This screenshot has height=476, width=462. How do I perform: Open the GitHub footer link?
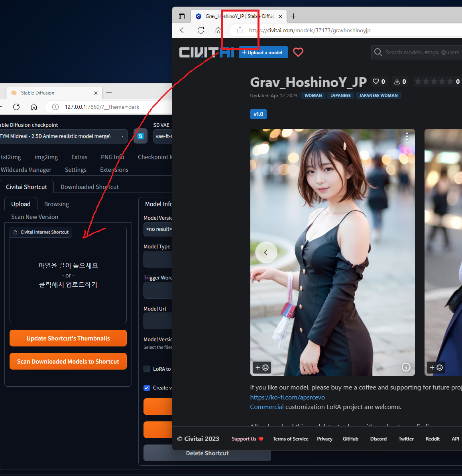click(350, 439)
